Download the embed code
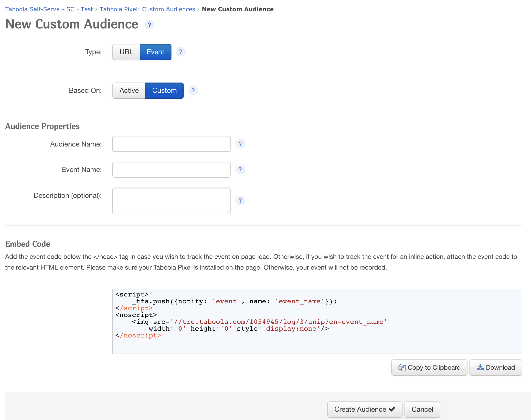Viewport: 531px width, 420px height. click(x=496, y=367)
